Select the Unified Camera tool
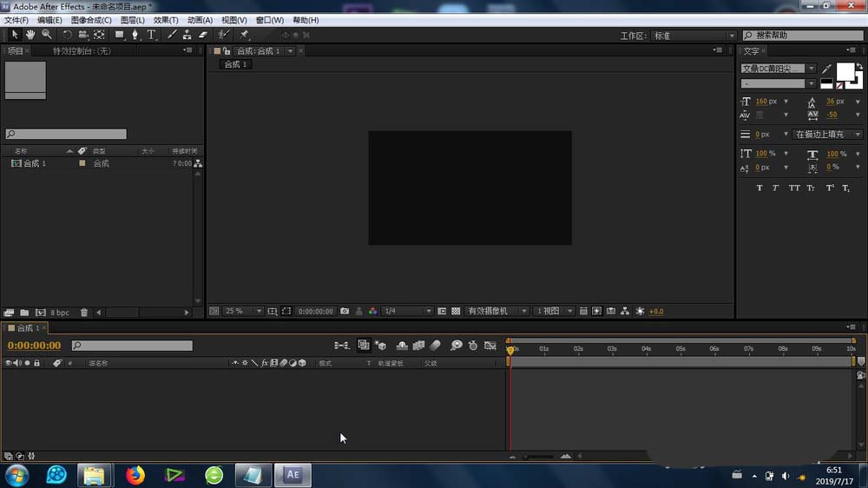Viewport: 868px width, 488px height. click(x=83, y=35)
